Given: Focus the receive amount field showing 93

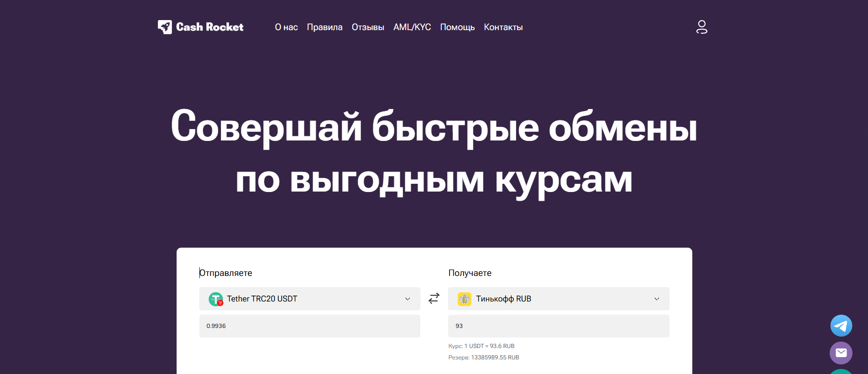Looking at the screenshot, I should [558, 326].
